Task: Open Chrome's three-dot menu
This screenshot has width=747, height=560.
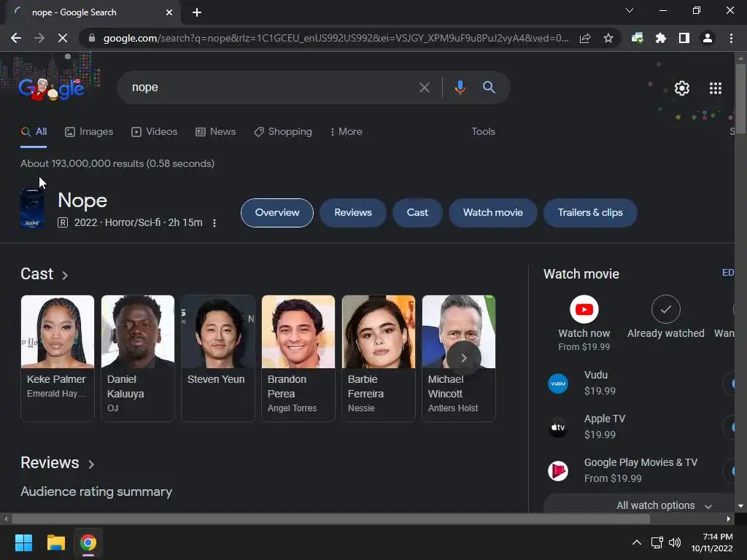Action: [731, 38]
